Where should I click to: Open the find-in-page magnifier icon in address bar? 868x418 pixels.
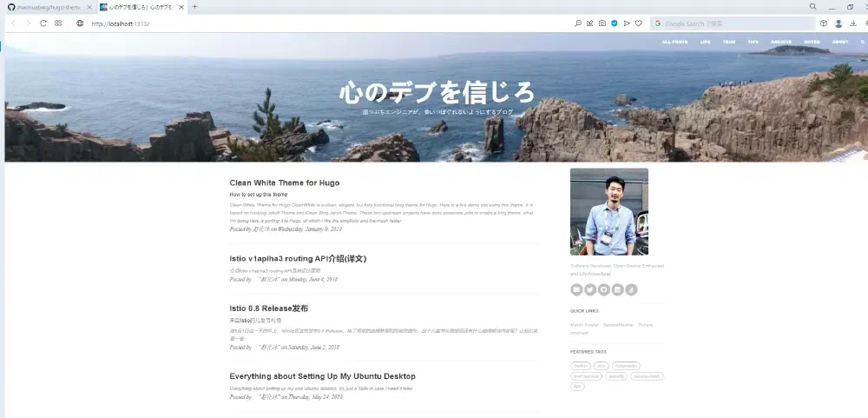(578, 23)
